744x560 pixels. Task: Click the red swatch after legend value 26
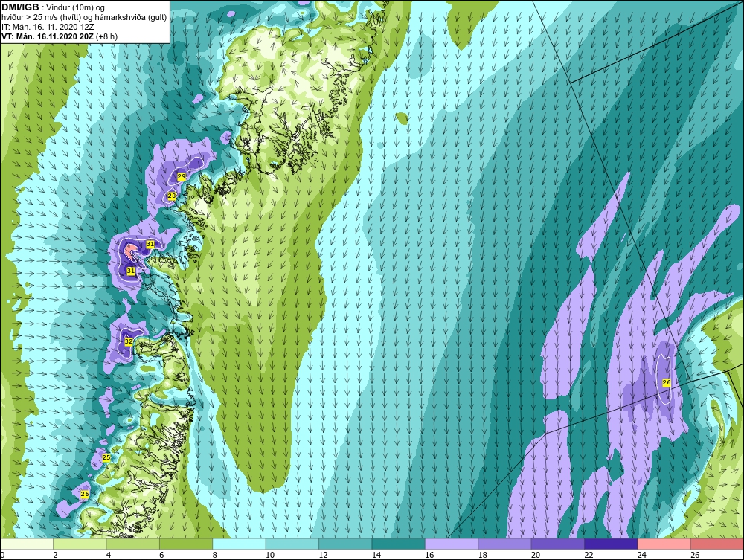click(717, 544)
